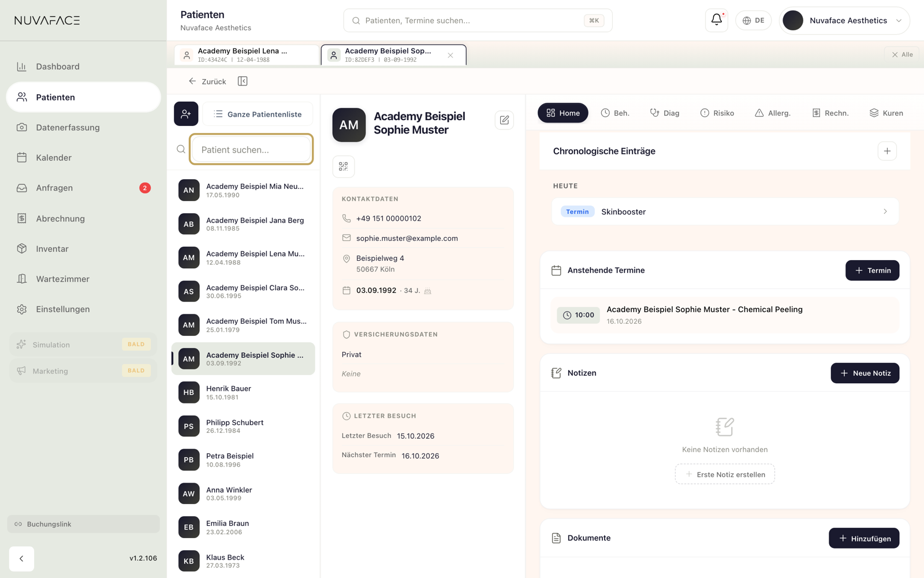
Task: Click the add new patient icon button
Action: coord(186,114)
